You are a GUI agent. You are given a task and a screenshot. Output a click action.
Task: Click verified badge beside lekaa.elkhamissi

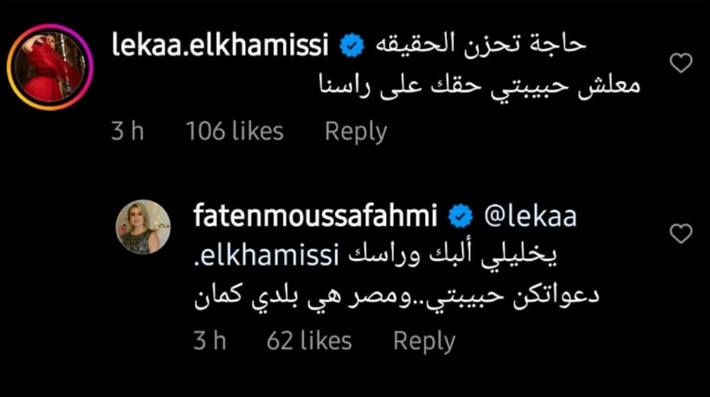click(352, 46)
